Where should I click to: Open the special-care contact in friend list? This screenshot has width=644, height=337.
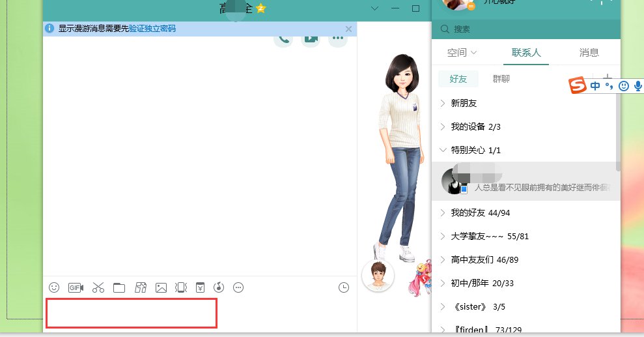click(525, 181)
